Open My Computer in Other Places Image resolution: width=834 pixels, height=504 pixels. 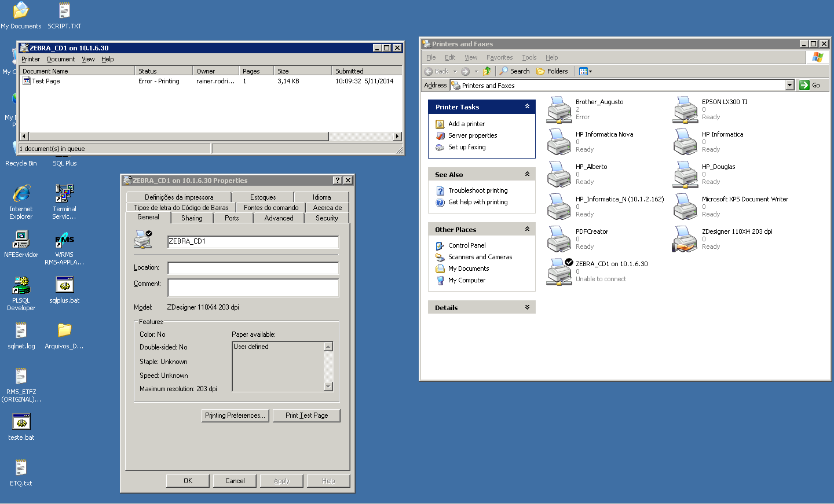[x=467, y=280]
